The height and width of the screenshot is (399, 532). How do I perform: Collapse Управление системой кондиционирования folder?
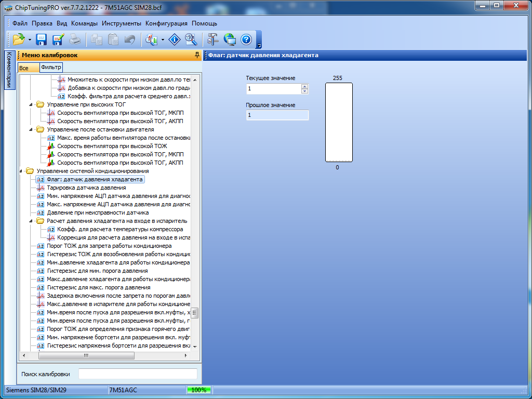point(21,171)
